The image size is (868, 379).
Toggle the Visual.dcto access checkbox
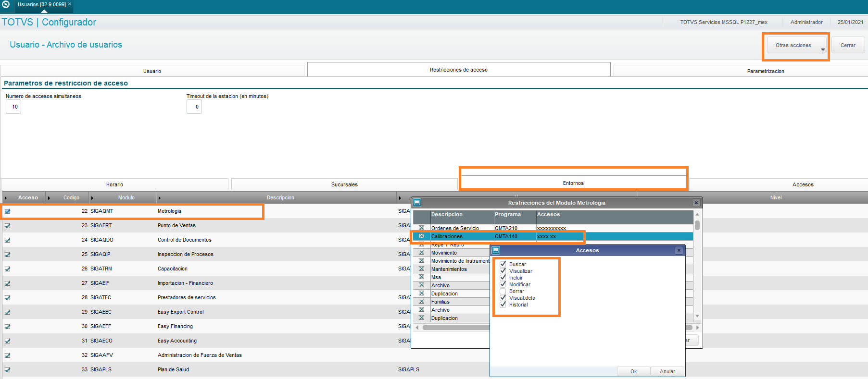[x=503, y=298]
